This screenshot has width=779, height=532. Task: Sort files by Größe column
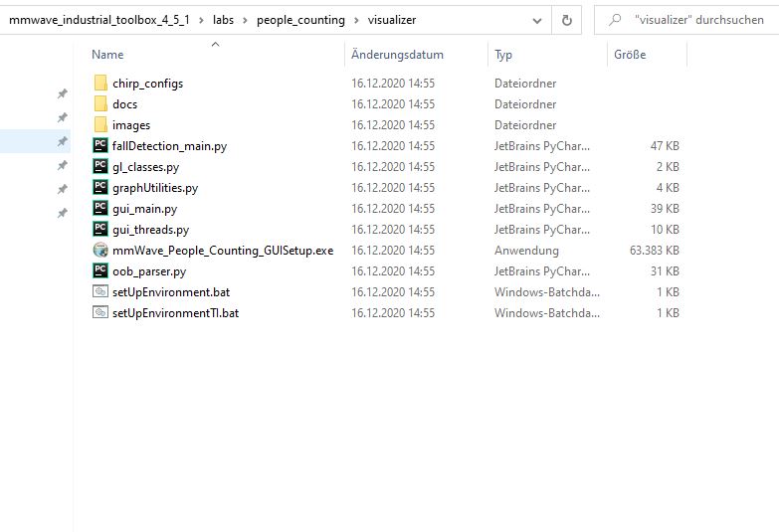pos(630,55)
